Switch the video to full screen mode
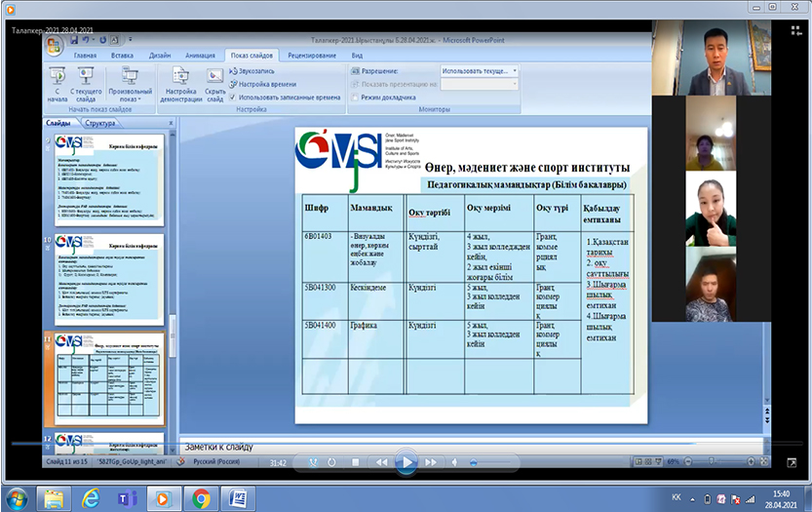812x512 pixels. coord(792,463)
